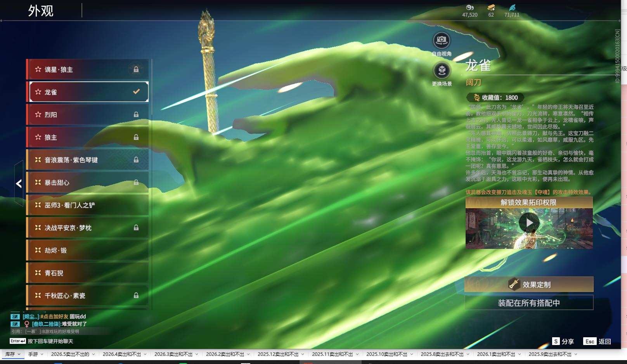
Task: Click the 阔刀 weapon type label
Action: [x=473, y=82]
